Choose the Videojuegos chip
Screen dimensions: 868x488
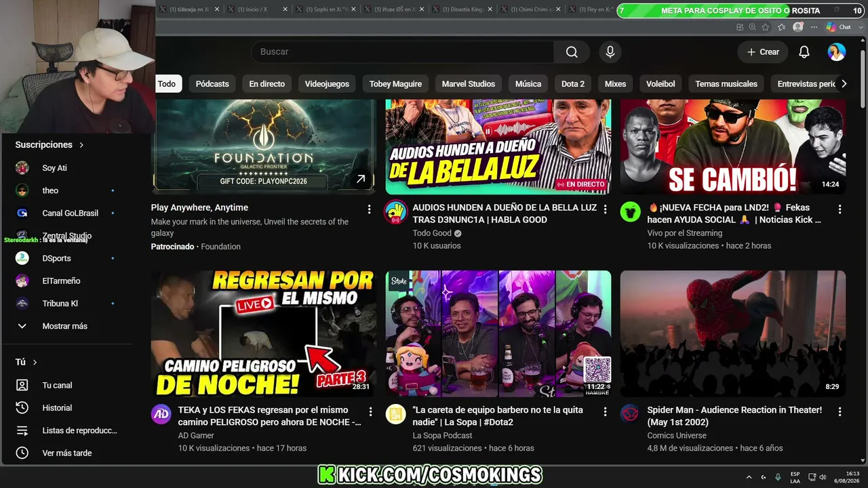click(327, 84)
